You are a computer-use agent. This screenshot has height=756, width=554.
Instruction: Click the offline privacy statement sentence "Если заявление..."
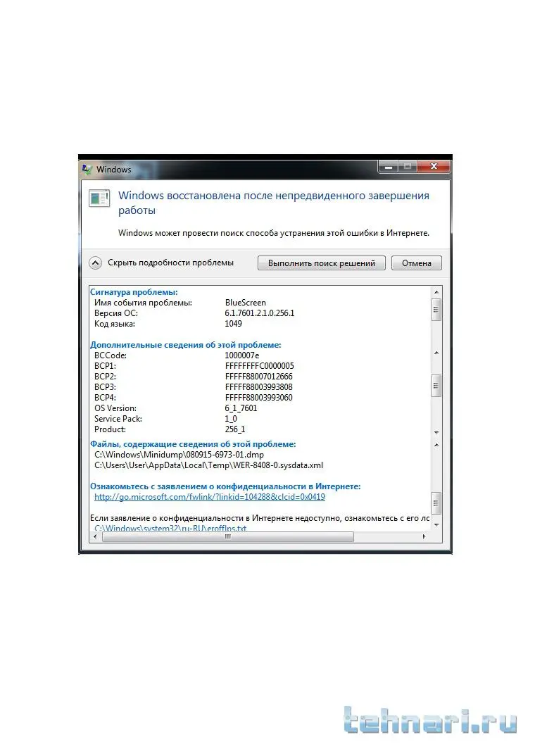260,518
